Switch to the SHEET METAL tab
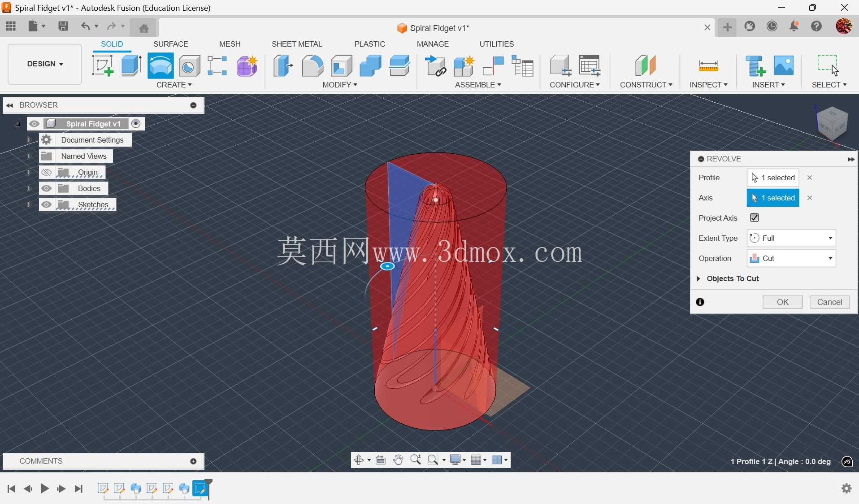This screenshot has height=504, width=859. pyautogui.click(x=297, y=44)
